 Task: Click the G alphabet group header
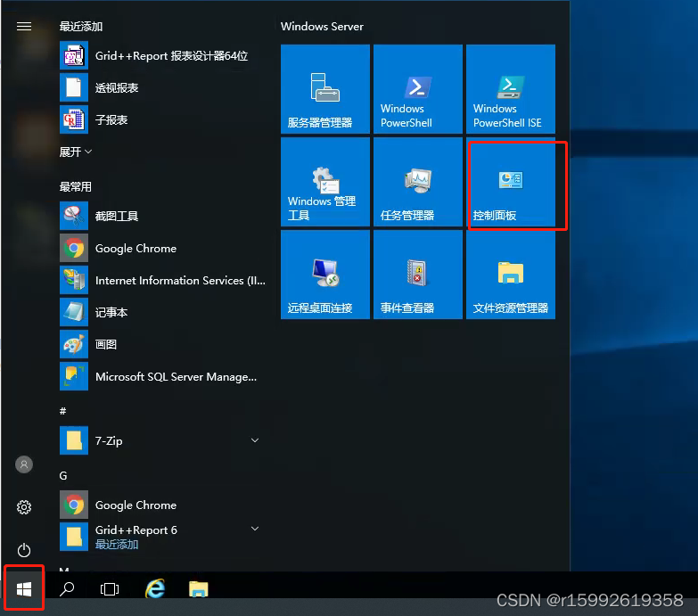tap(63, 476)
